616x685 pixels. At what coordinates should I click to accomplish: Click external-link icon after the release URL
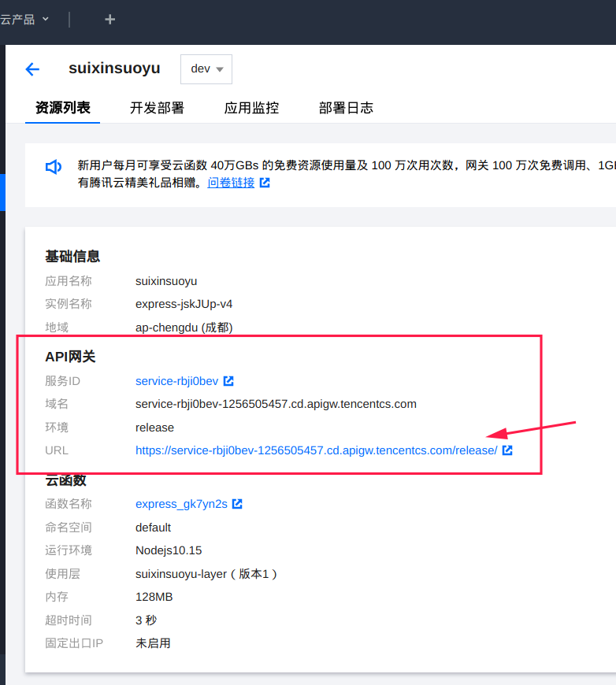coord(507,450)
